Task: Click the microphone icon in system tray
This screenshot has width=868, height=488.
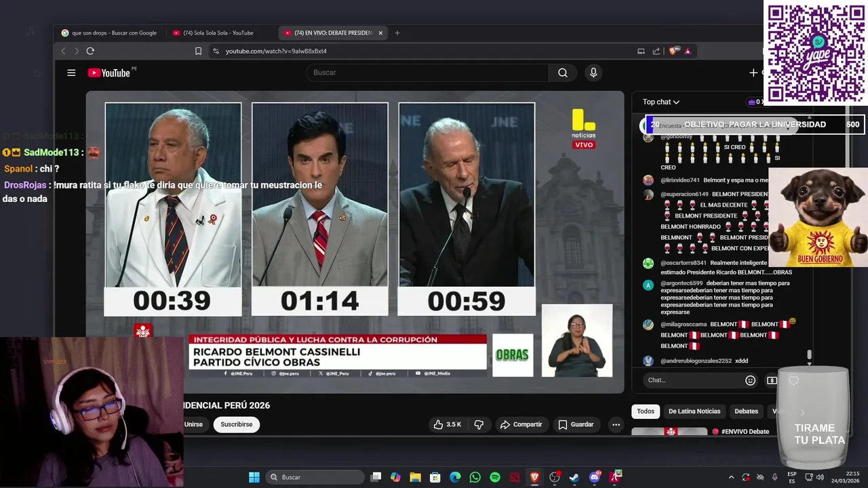Action: 775,477
